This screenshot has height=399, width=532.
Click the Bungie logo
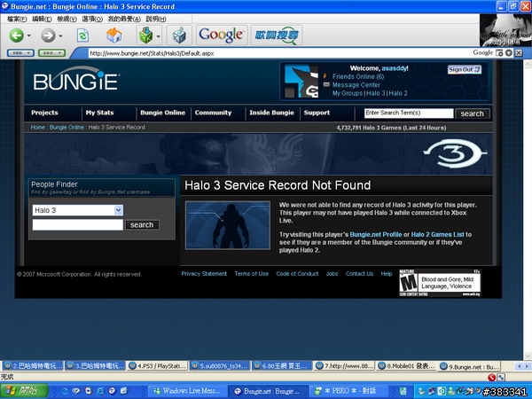(x=76, y=80)
